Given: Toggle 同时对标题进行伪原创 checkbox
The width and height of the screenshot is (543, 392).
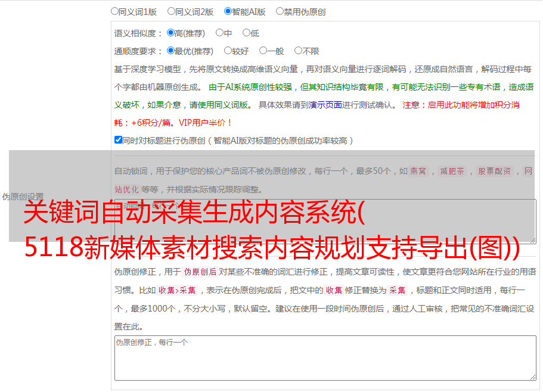Looking at the screenshot, I should pos(118,140).
